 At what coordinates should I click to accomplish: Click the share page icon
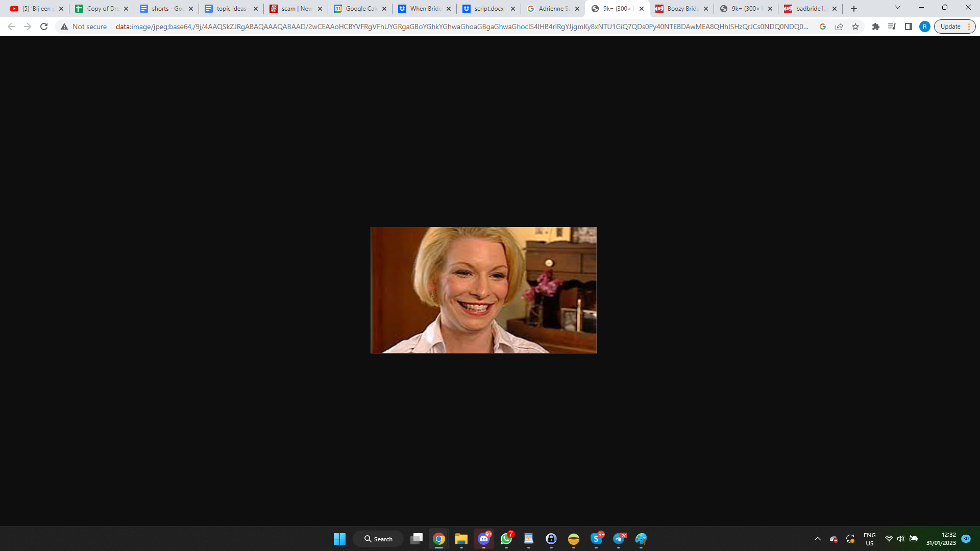(839, 27)
